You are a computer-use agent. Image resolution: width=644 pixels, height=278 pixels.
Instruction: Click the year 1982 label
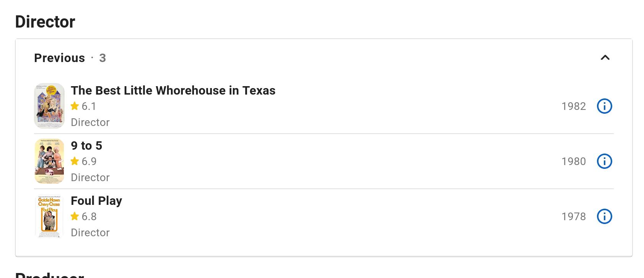(x=573, y=106)
